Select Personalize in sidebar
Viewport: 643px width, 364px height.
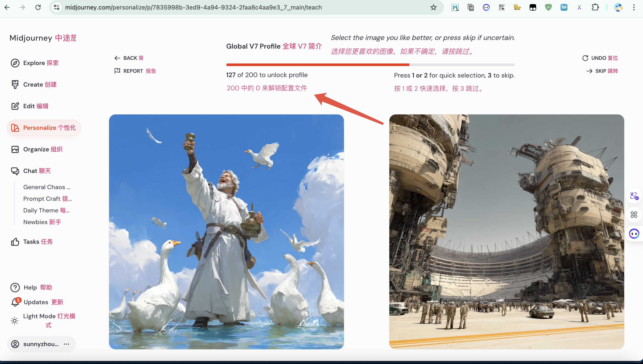[44, 128]
